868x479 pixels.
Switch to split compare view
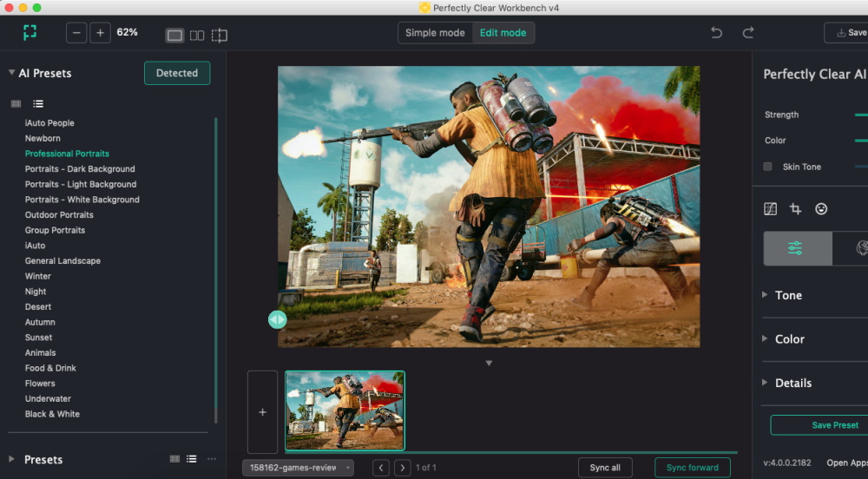pos(220,36)
